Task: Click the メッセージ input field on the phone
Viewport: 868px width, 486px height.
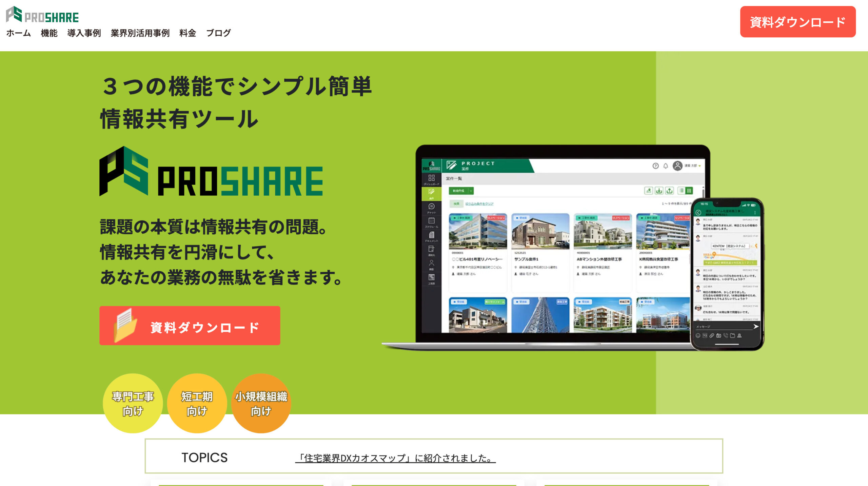Action: pyautogui.click(x=724, y=327)
